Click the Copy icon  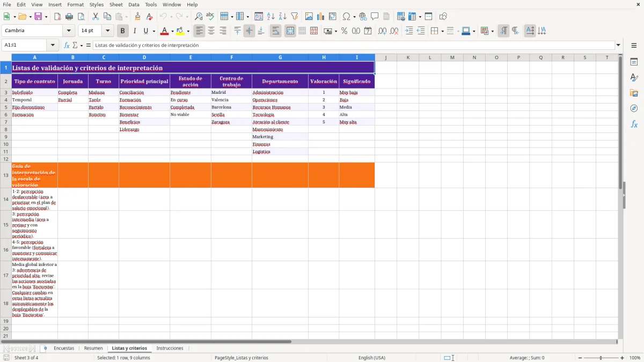107,17
